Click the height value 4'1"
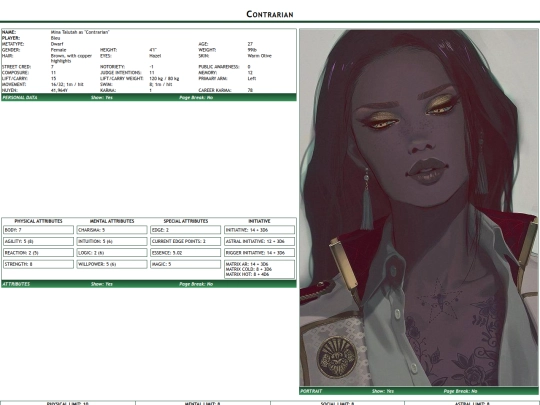 coord(153,50)
